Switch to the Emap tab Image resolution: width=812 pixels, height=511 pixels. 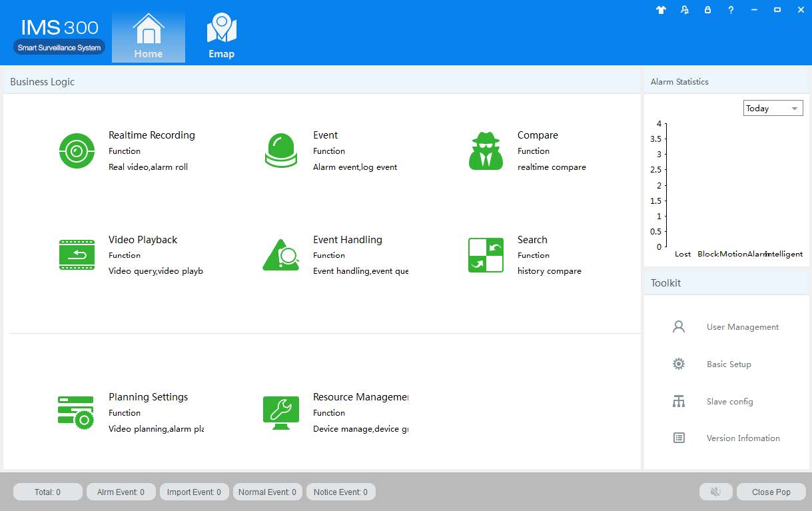(221, 37)
